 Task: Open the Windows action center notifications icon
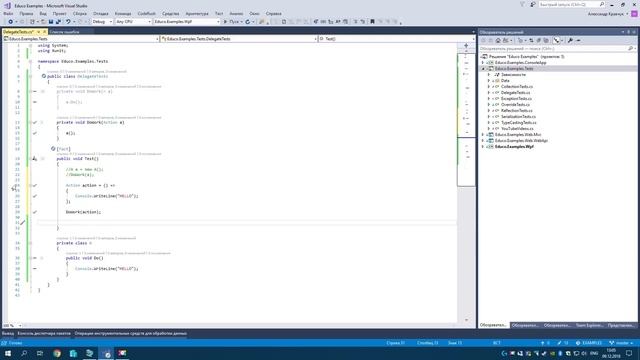[x=629, y=353]
